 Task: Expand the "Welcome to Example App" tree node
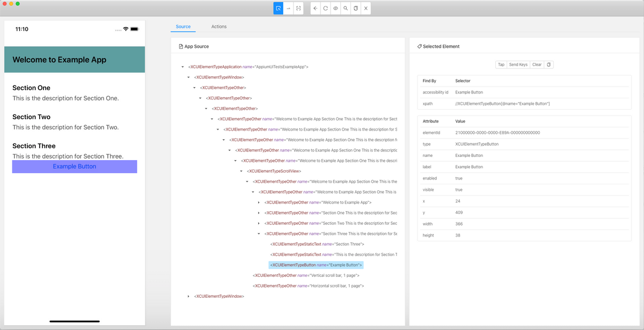(x=259, y=203)
